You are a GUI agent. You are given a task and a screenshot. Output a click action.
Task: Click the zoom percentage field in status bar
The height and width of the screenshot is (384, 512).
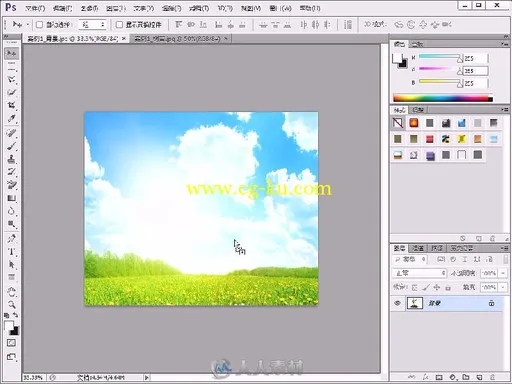coord(33,378)
